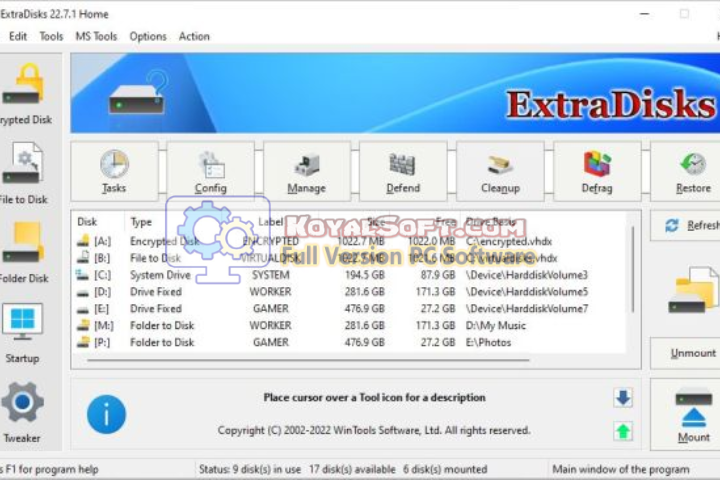
Task: Click the Disk column header
Action: 87,222
